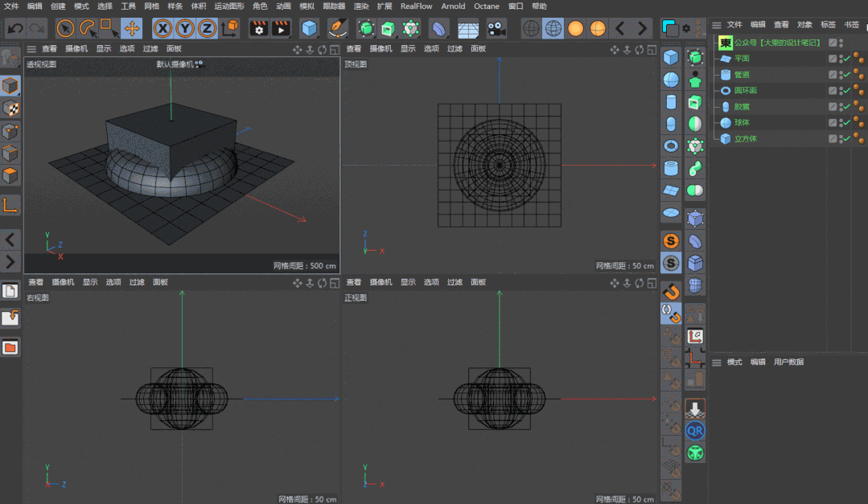Select the Move tool
The width and height of the screenshot is (868, 504).
[132, 29]
